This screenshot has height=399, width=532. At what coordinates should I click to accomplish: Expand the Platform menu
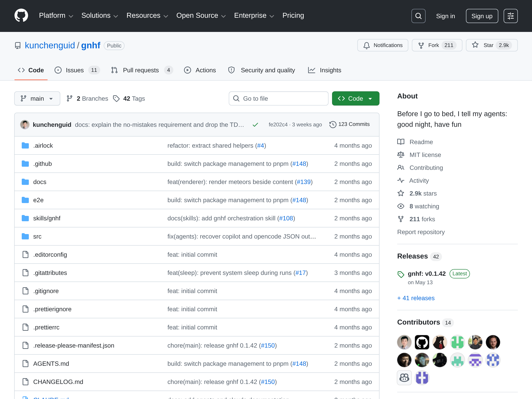coord(56,16)
